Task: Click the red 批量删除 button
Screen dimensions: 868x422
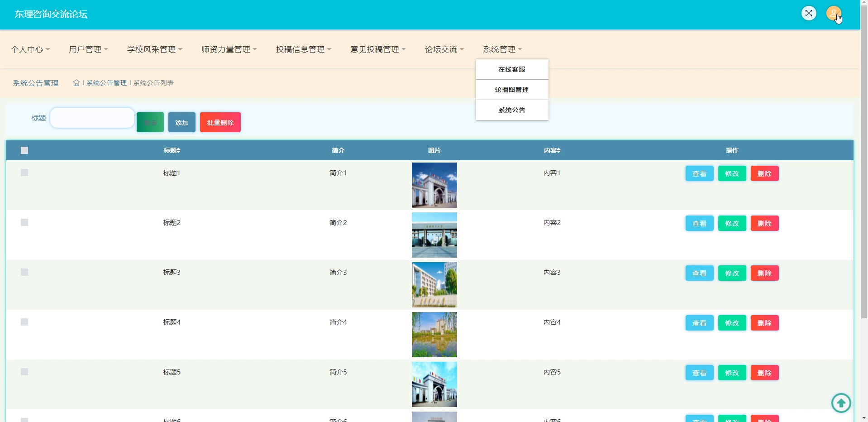Action: coord(220,122)
